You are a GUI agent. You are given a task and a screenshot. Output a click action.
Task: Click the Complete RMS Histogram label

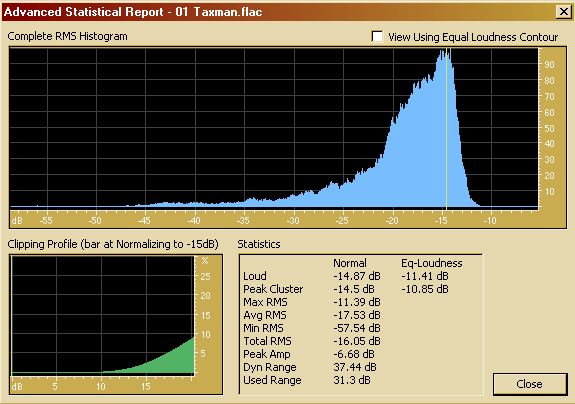67,36
